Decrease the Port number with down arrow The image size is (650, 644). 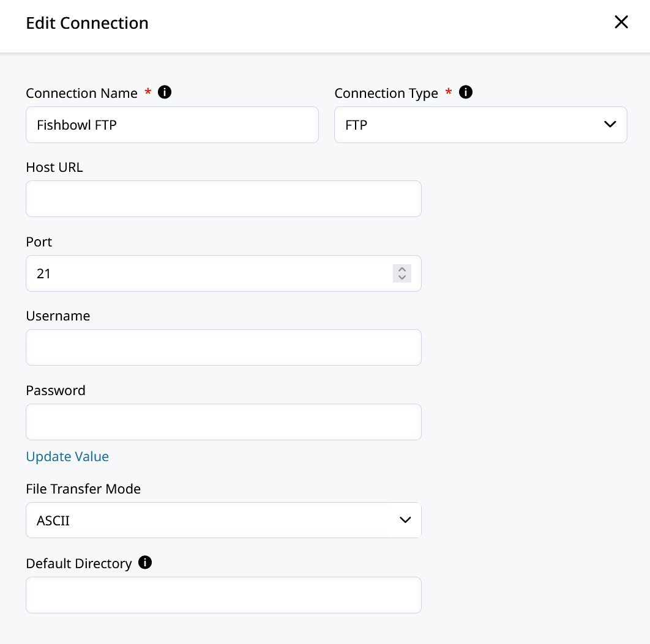(x=402, y=278)
